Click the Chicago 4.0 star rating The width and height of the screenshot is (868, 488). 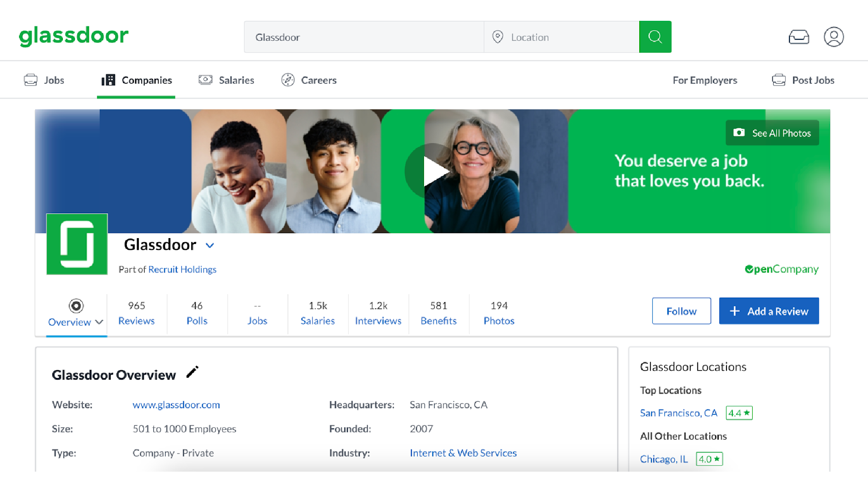pyautogui.click(x=709, y=459)
